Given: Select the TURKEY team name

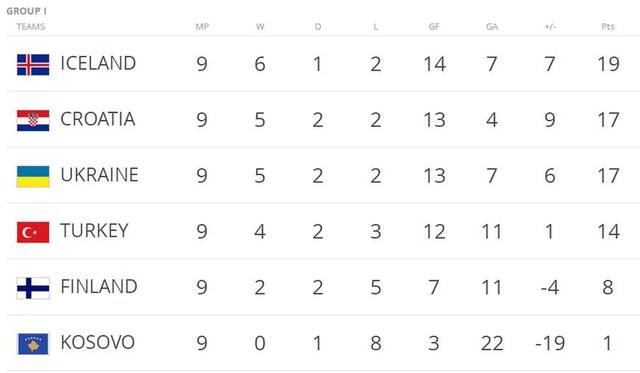Looking at the screenshot, I should [x=94, y=231].
